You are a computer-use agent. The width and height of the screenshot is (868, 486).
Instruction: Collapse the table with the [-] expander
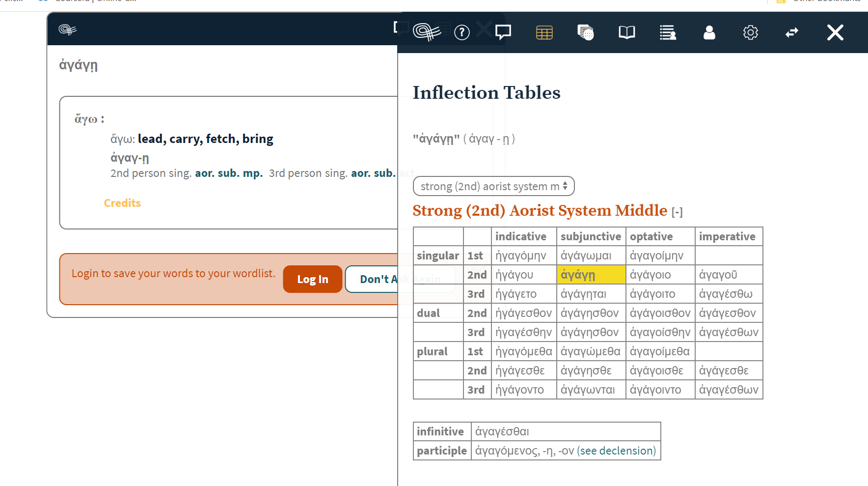677,211
